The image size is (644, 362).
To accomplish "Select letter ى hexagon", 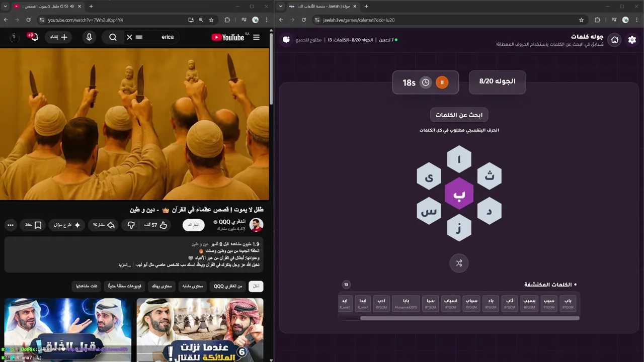I will pyautogui.click(x=429, y=176).
